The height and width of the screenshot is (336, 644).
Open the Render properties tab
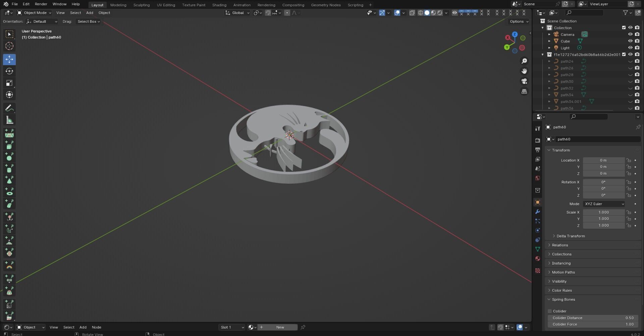tap(538, 141)
